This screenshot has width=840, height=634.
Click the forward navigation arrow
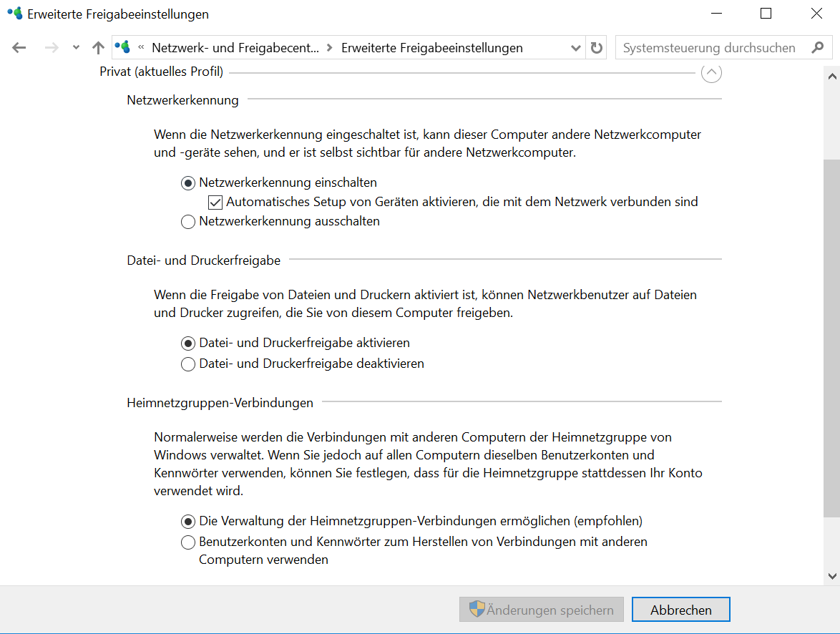click(52, 48)
